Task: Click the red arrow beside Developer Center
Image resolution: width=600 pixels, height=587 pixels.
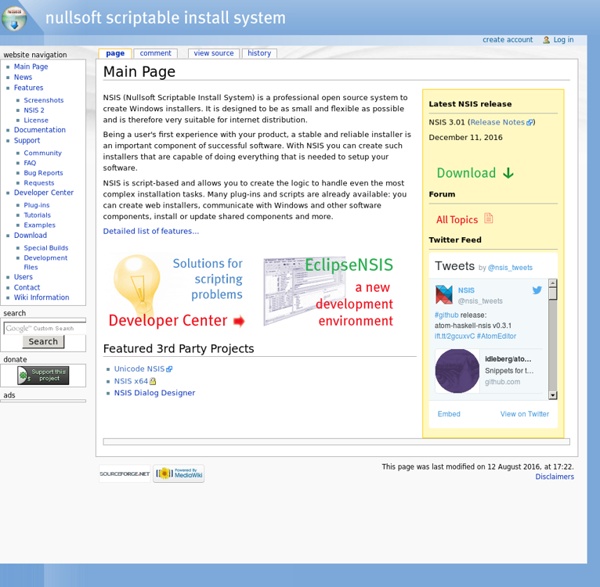Action: [x=239, y=321]
